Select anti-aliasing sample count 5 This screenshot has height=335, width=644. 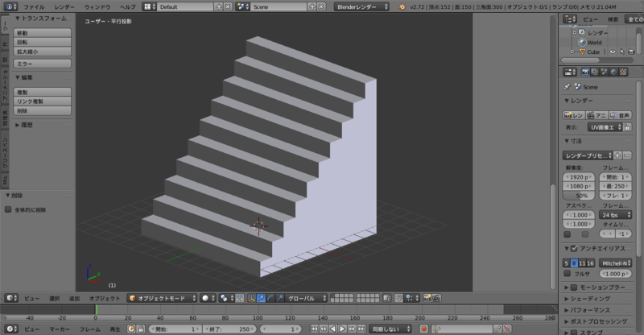(566, 263)
